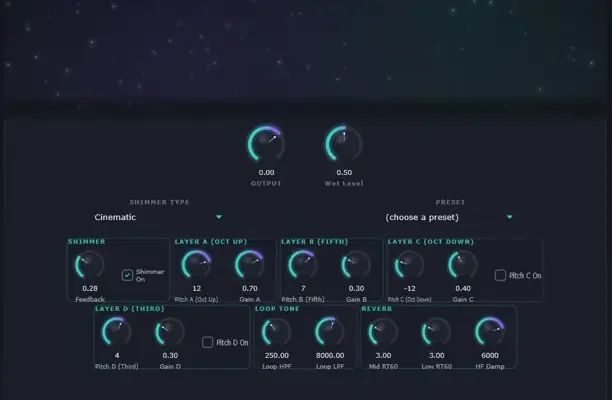This screenshot has width=612, height=400.
Task: Click the Low RT60 knob
Action: point(436,332)
